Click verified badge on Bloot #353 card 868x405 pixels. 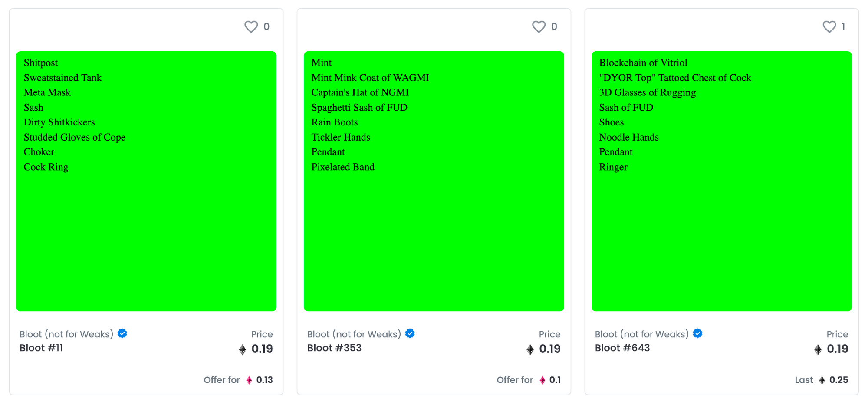410,333
